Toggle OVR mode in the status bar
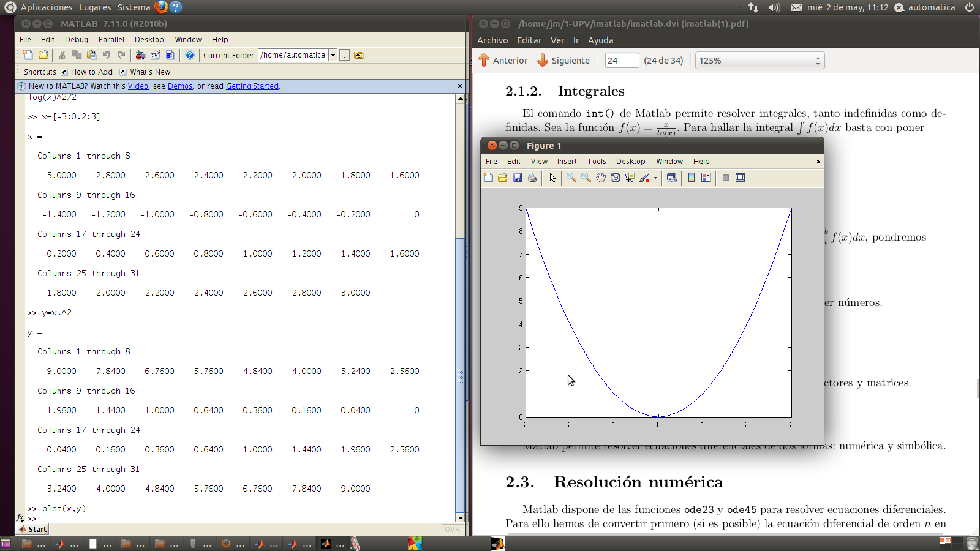The width and height of the screenshot is (980, 551). point(451,529)
